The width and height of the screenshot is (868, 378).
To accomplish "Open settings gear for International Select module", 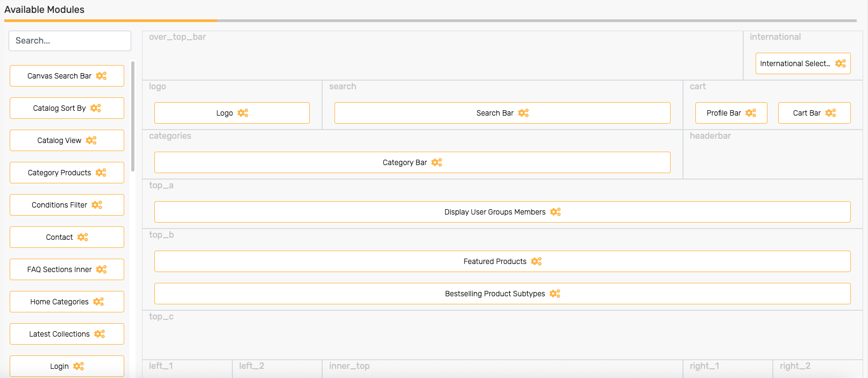I will click(x=841, y=63).
